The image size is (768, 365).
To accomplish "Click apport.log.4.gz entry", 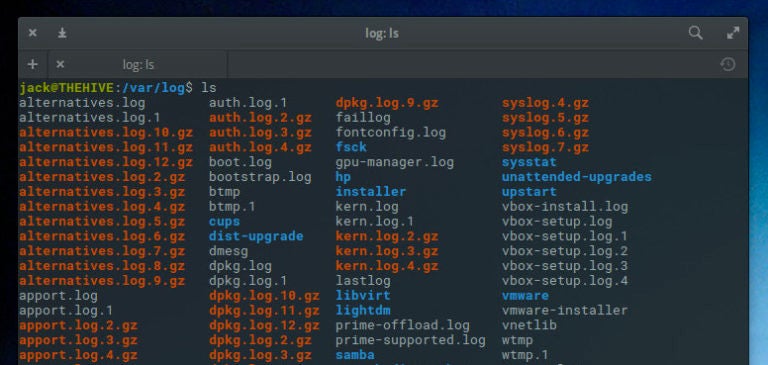I will click(78, 355).
